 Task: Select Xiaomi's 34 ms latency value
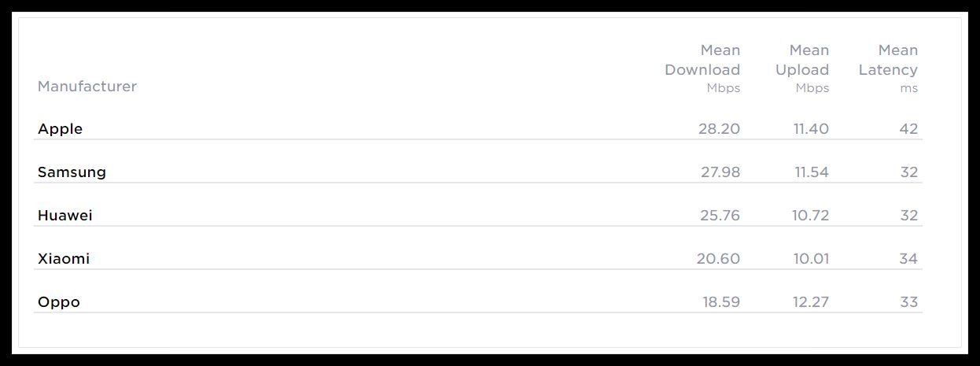(908, 259)
